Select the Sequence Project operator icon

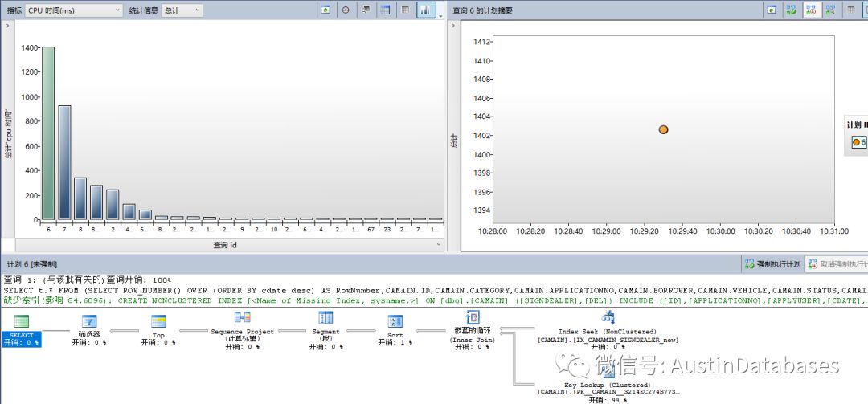coord(242,318)
